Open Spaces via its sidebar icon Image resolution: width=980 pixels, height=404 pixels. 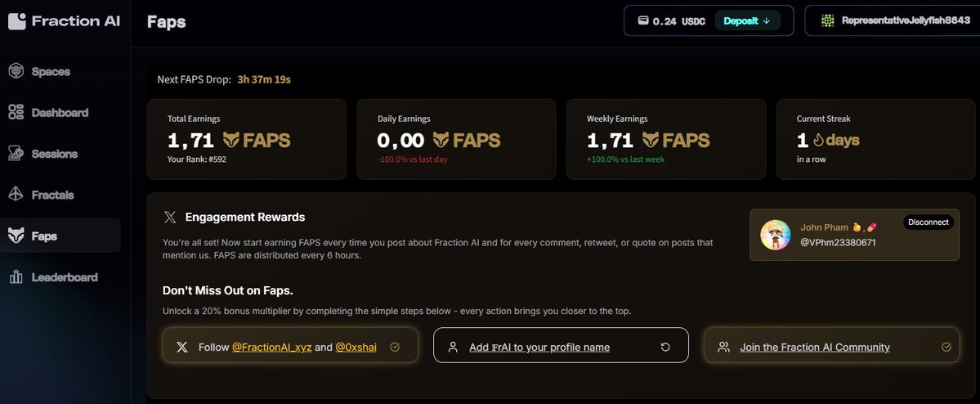point(16,71)
